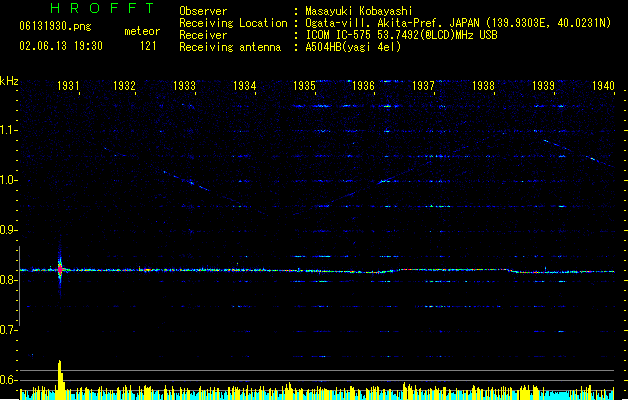The height and width of the screenshot is (400, 629).
Task: Click time marker 1939
Action: point(544,86)
